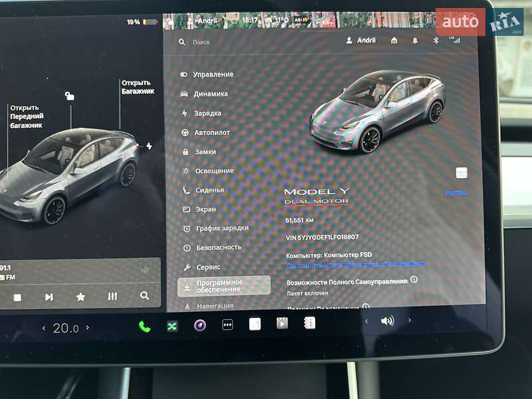Image resolution: width=532 pixels, height=399 pixels.
Task: Open the Динамика settings
Action: coord(204,94)
